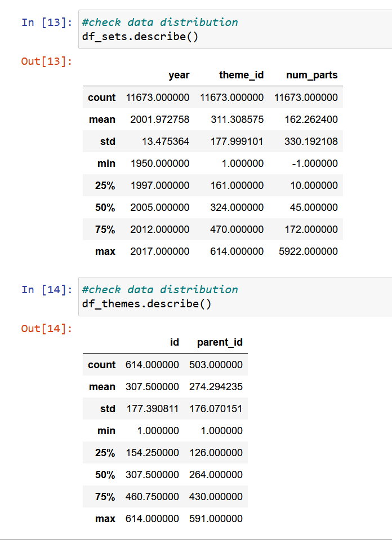Viewport: 392px width, 543px height.
Task: Select year max value 2017.000000
Action: coord(160,251)
